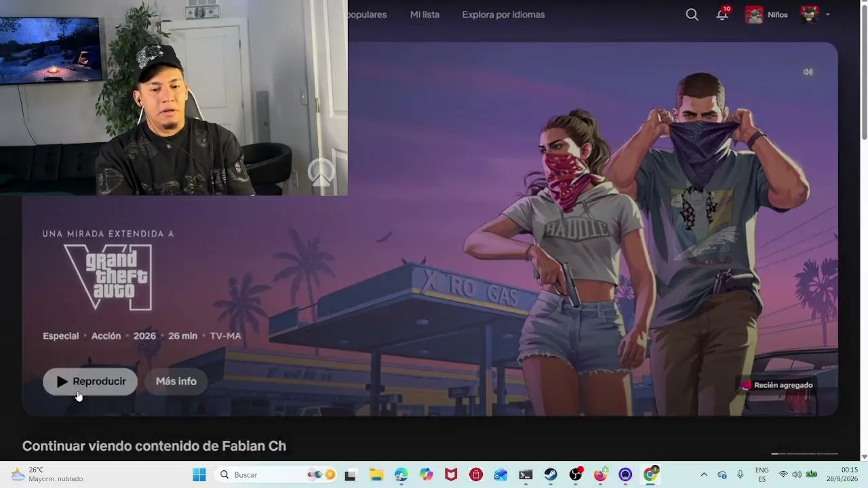Screen dimensions: 868x488
Task: Open the Netflix search magnifier
Action: click(692, 14)
